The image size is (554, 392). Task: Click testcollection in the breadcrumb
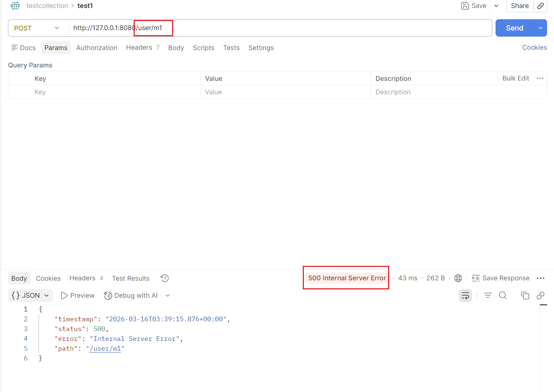point(47,6)
